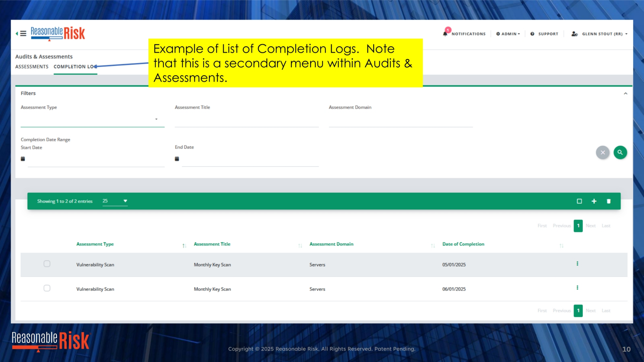The width and height of the screenshot is (644, 362).
Task: Open End Date calendar icon
Action: (x=177, y=159)
